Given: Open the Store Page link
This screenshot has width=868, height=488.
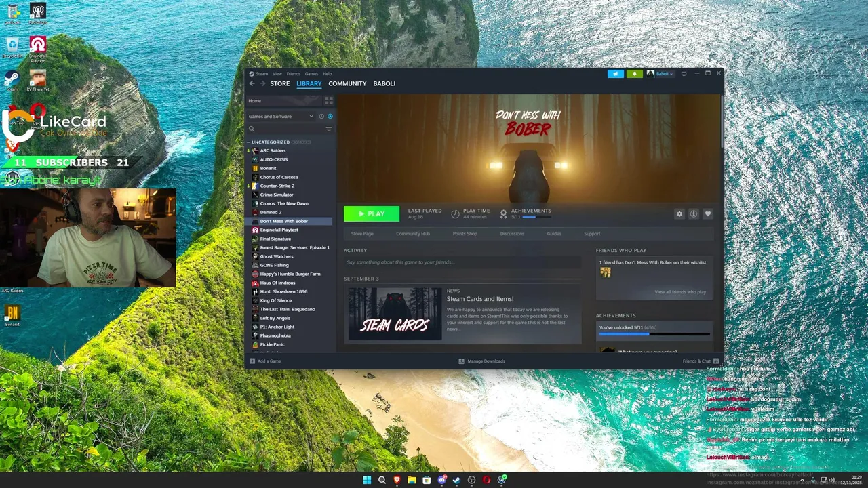Looking at the screenshot, I should click(362, 234).
